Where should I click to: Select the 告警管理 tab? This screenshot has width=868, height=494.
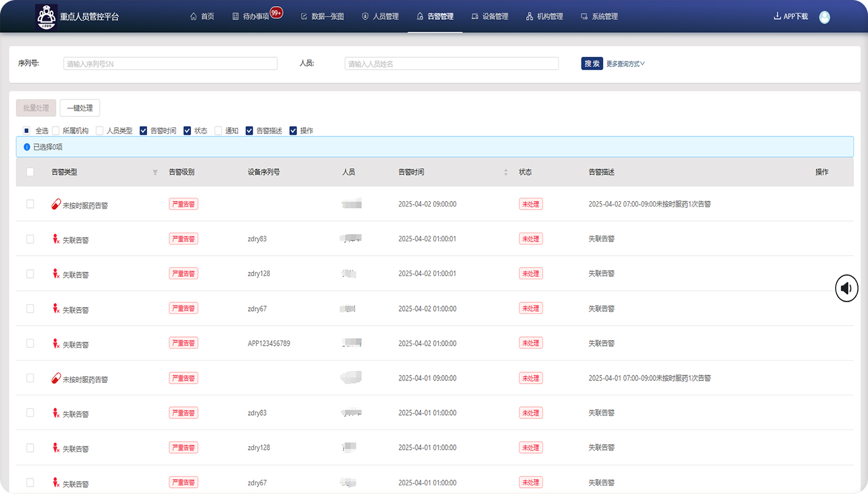[435, 17]
